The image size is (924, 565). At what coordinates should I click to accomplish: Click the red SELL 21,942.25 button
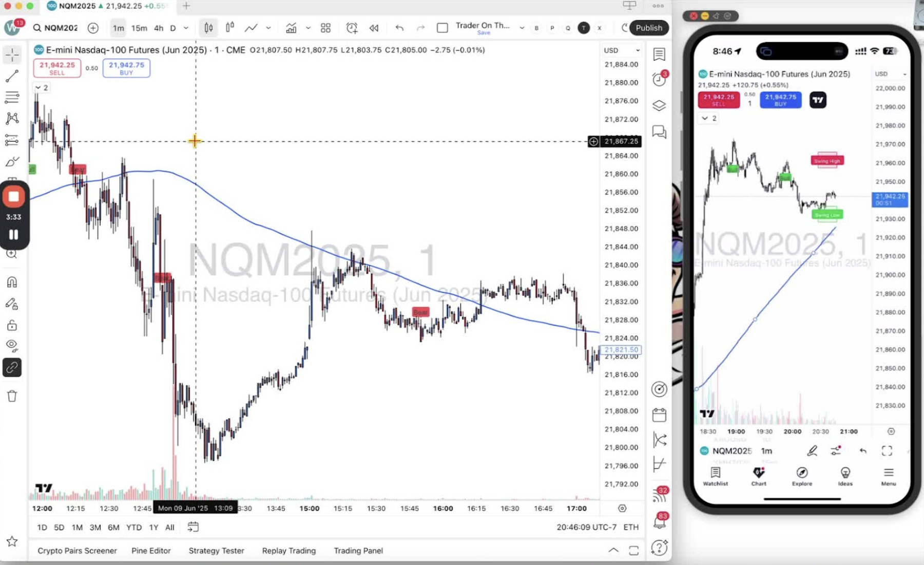pyautogui.click(x=57, y=68)
